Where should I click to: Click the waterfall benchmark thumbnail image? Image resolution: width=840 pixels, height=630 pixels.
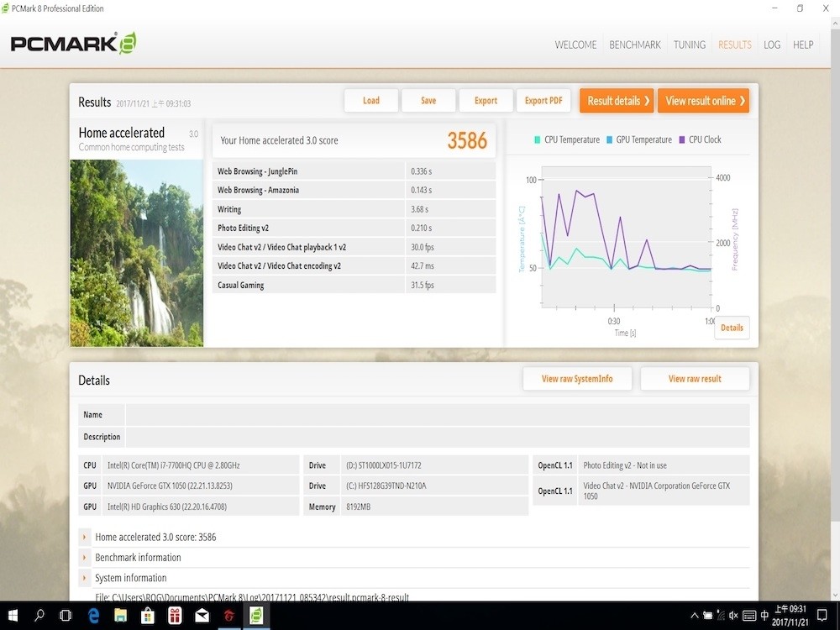click(136, 253)
